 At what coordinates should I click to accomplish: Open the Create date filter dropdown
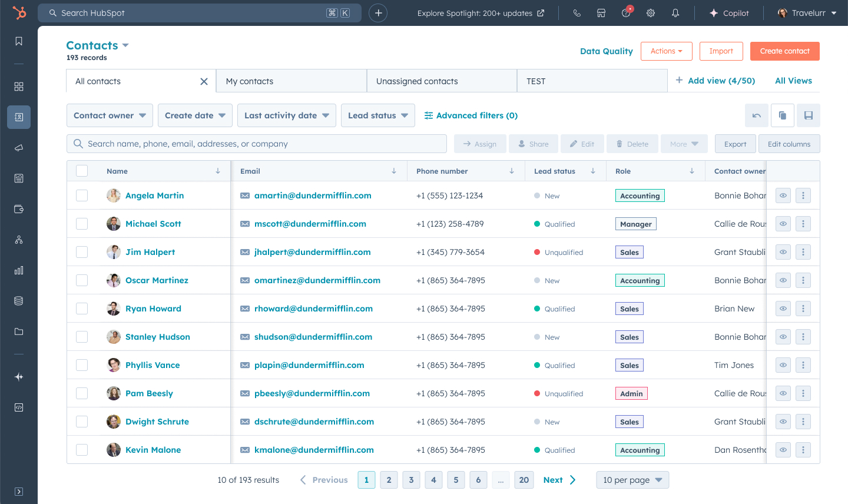195,115
